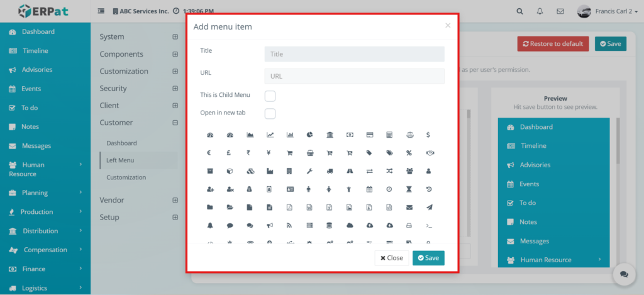Pick the paper plane icon
Viewport: 644px width, 295px height.
[x=429, y=207]
